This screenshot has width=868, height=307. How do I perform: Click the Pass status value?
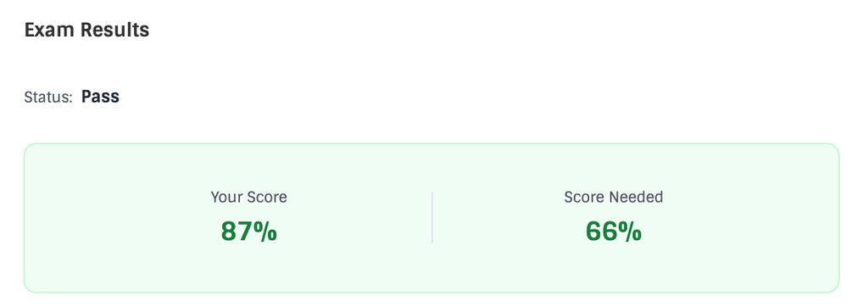click(100, 97)
